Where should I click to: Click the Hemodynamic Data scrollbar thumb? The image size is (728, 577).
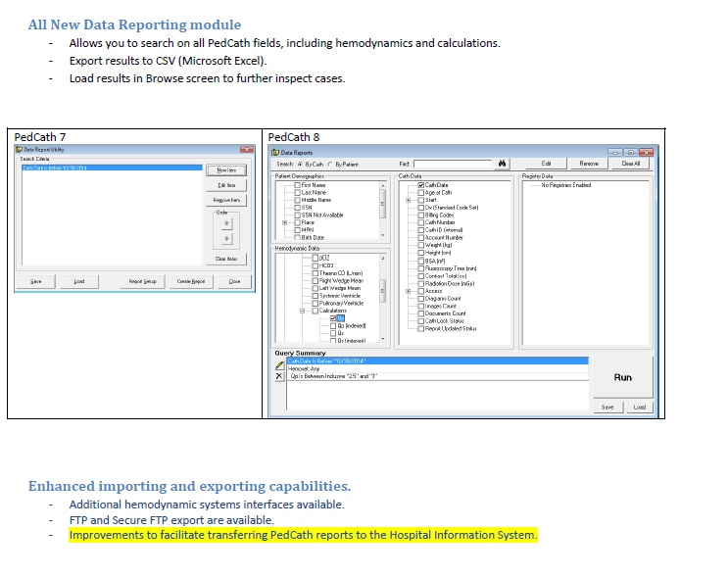click(x=382, y=291)
